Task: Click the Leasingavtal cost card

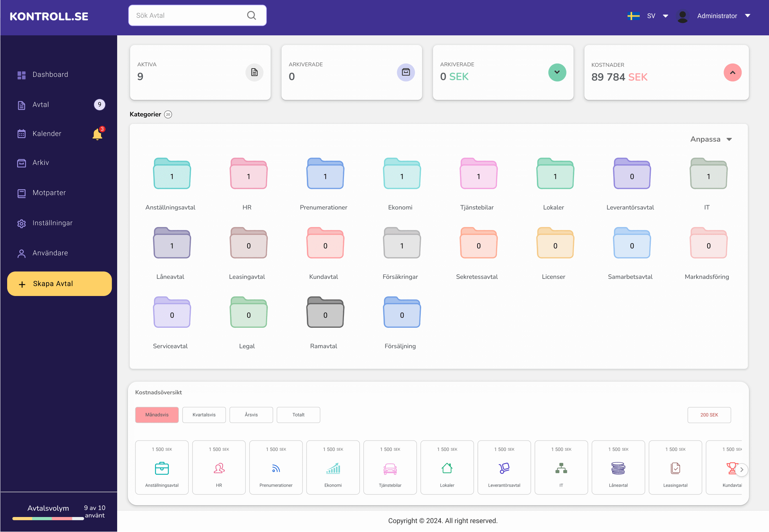Action: coord(675,467)
